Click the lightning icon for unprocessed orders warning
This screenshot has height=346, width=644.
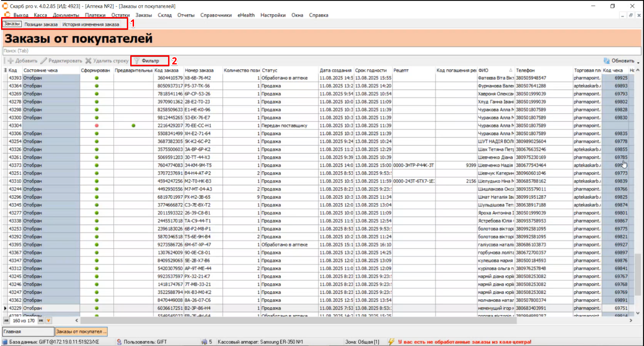coord(391,342)
